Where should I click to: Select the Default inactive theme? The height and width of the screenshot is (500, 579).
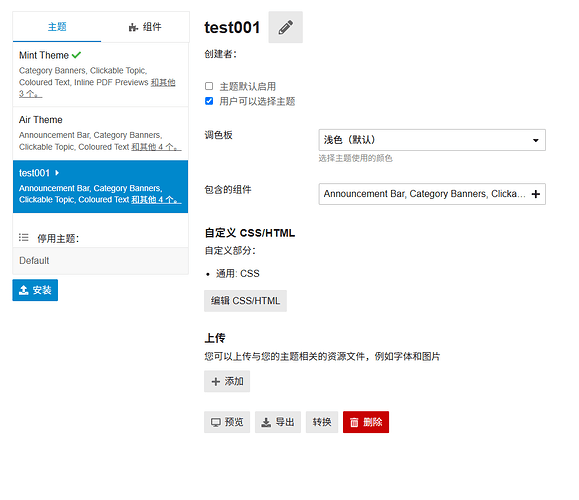(x=100, y=261)
